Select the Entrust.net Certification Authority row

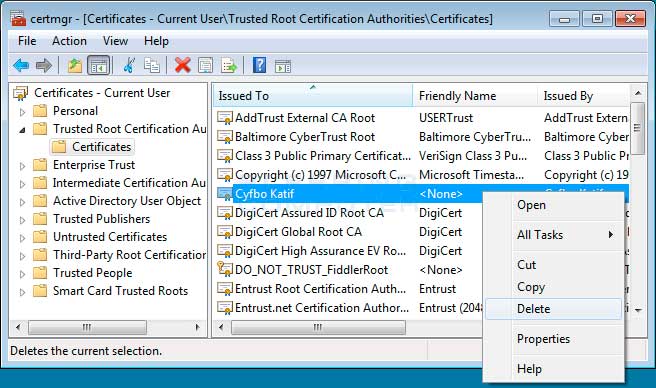coord(349,308)
